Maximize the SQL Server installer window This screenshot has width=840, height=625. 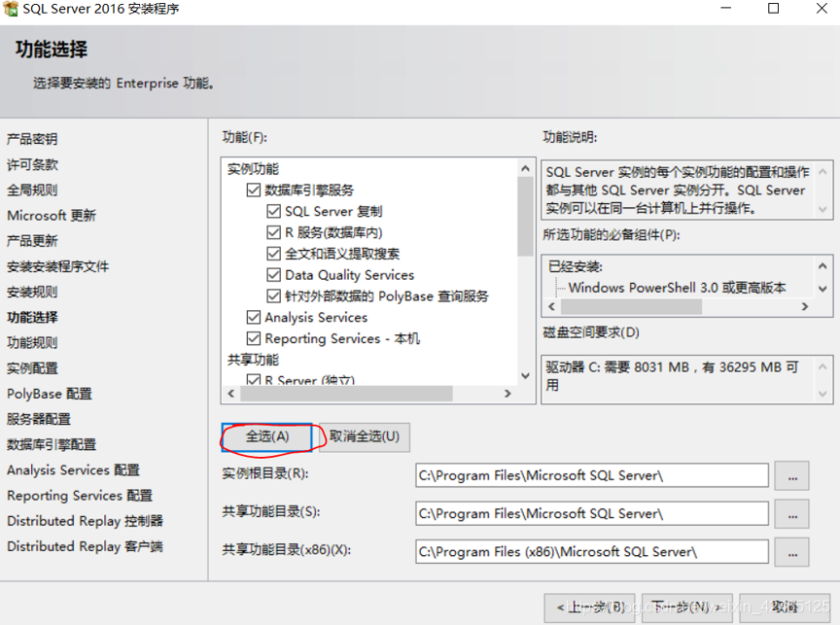click(773, 8)
